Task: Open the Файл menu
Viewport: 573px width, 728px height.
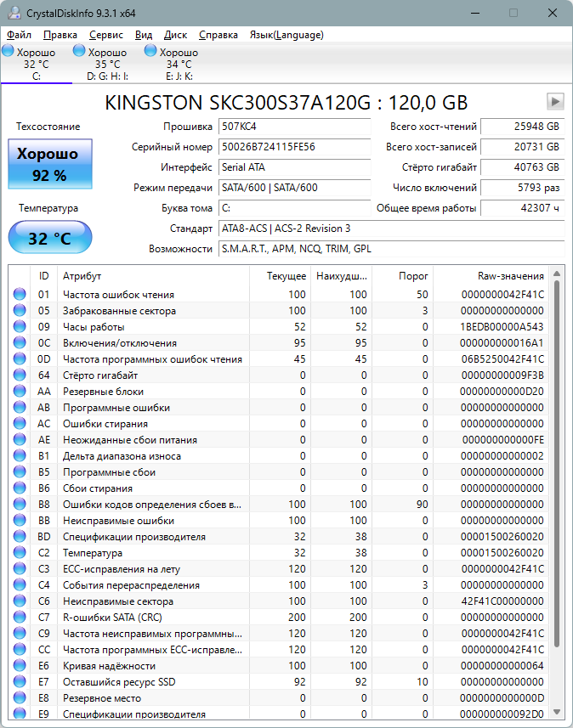Action: click(x=19, y=35)
